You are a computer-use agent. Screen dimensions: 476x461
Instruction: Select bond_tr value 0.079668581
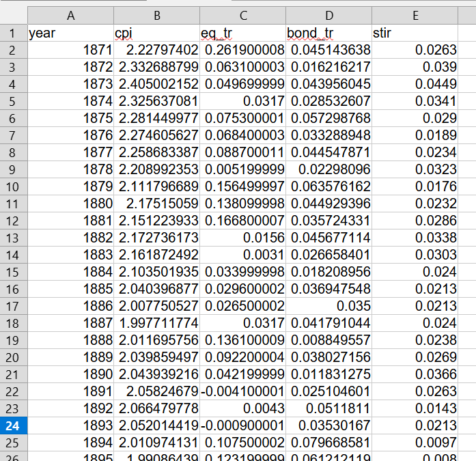click(x=328, y=443)
